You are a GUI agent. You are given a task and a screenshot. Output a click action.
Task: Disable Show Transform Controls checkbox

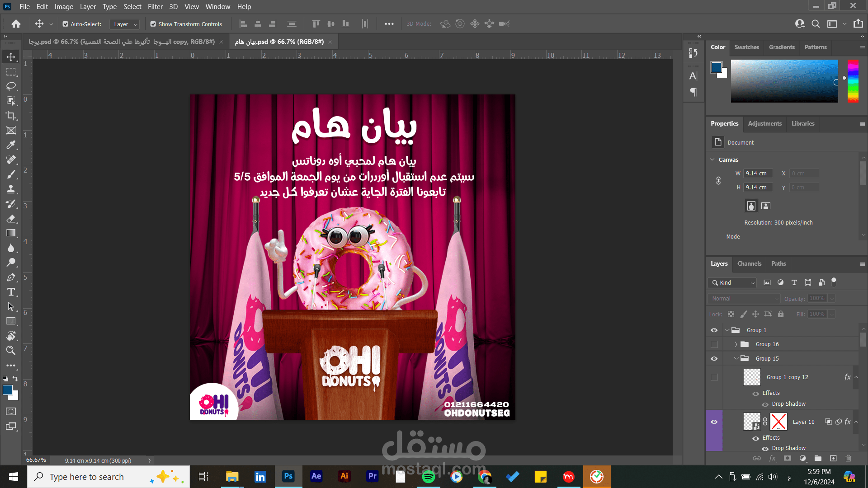[153, 24]
